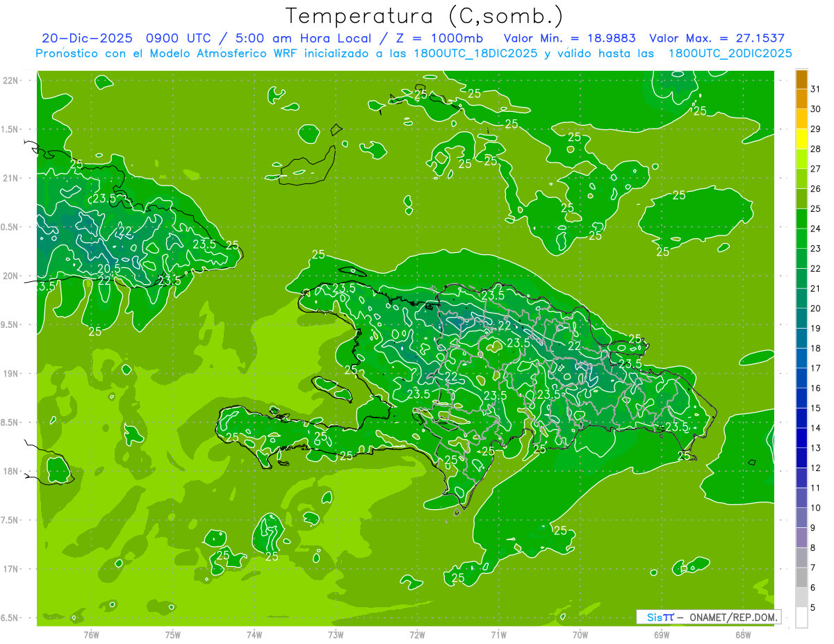This screenshot has width=834, height=644.
Task: Click the colorbar value '10'
Action: (815, 508)
